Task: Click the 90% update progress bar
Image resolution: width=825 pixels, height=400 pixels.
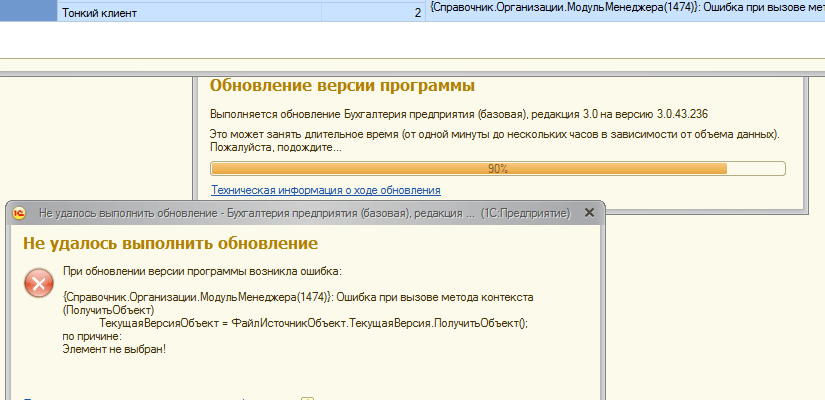Action: pos(498,168)
